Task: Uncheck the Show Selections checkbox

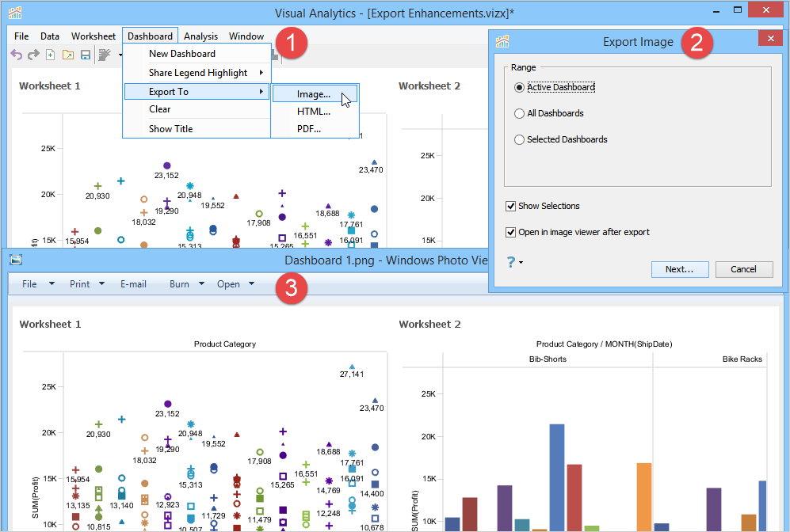Action: click(x=510, y=206)
